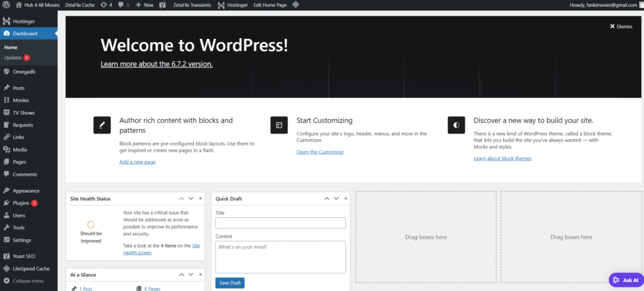
Task: Open the New content menu
Action: coord(144,5)
